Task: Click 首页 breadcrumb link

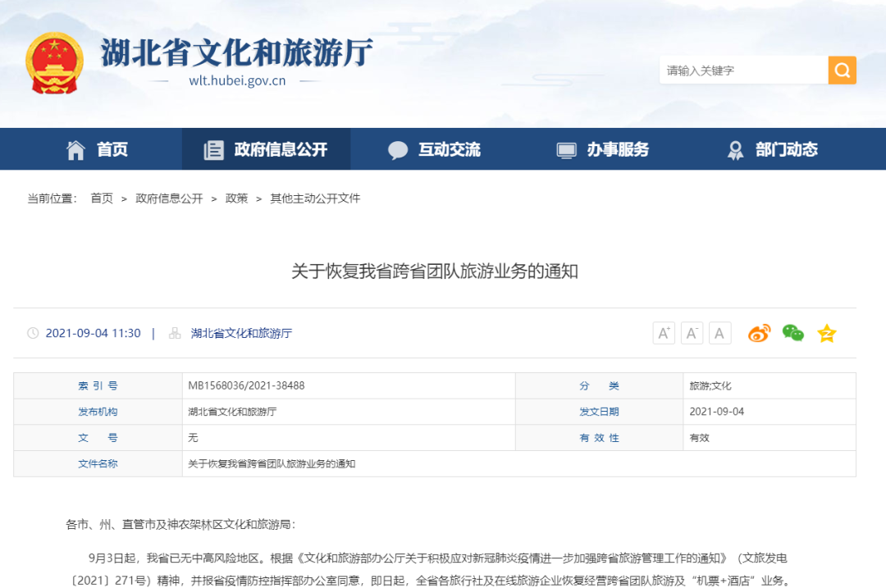Action: (x=102, y=198)
